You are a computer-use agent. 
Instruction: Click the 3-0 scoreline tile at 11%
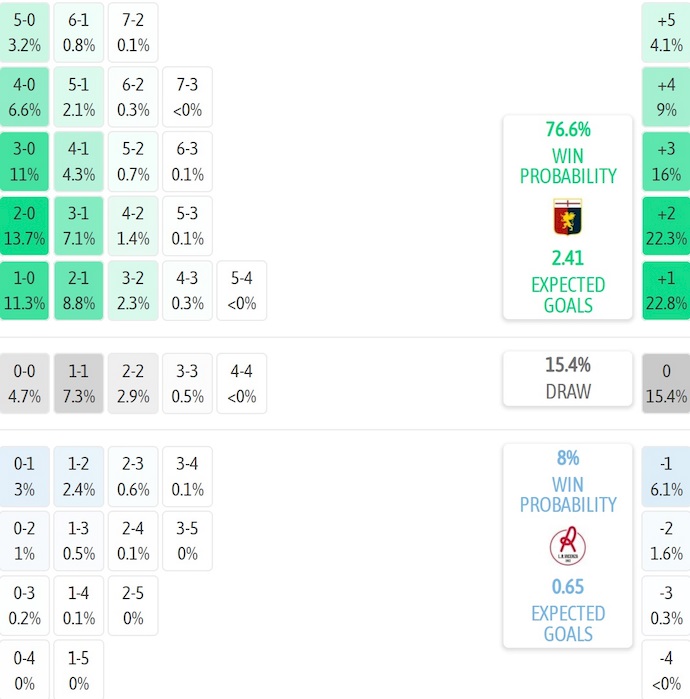pos(24,161)
